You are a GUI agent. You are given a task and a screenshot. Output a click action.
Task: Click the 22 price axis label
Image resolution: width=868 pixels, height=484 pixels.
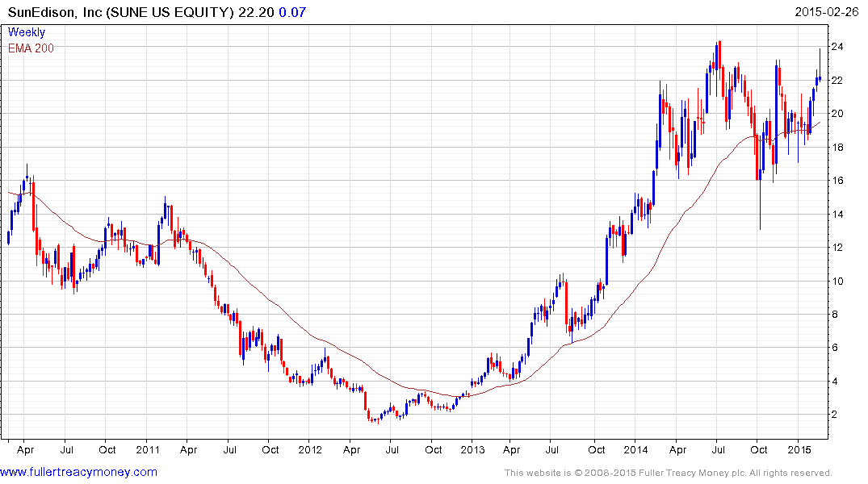click(837, 80)
